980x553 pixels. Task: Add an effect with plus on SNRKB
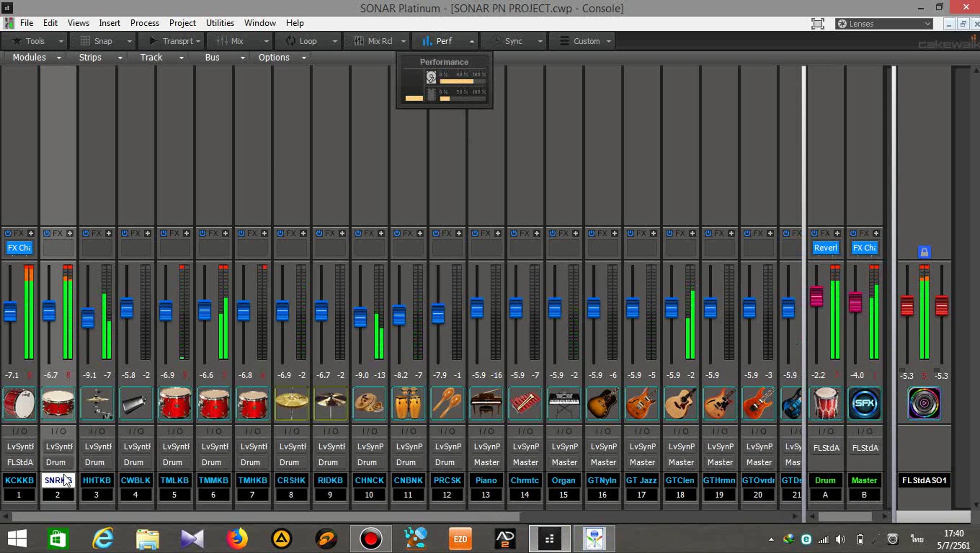[70, 233]
